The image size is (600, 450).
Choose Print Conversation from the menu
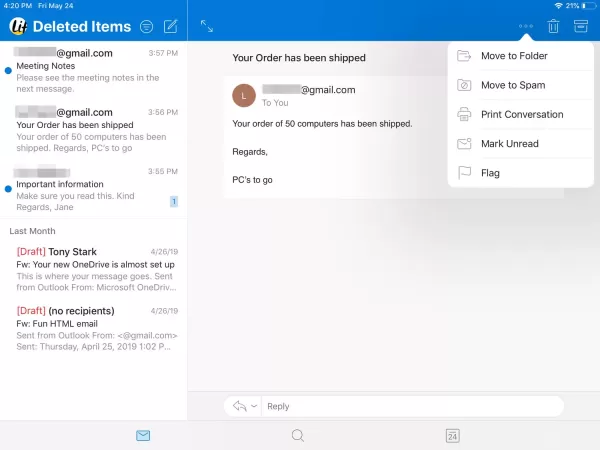click(521, 114)
